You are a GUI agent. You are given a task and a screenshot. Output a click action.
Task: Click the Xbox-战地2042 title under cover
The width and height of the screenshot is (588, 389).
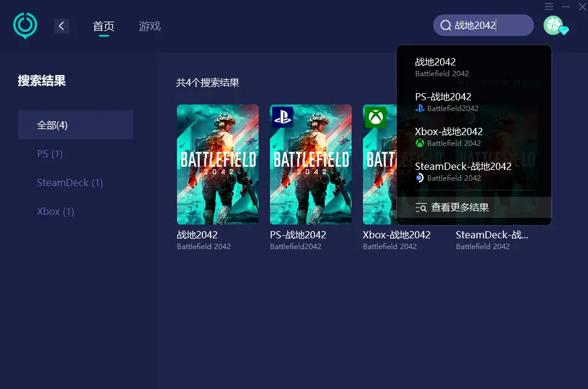pyautogui.click(x=397, y=235)
